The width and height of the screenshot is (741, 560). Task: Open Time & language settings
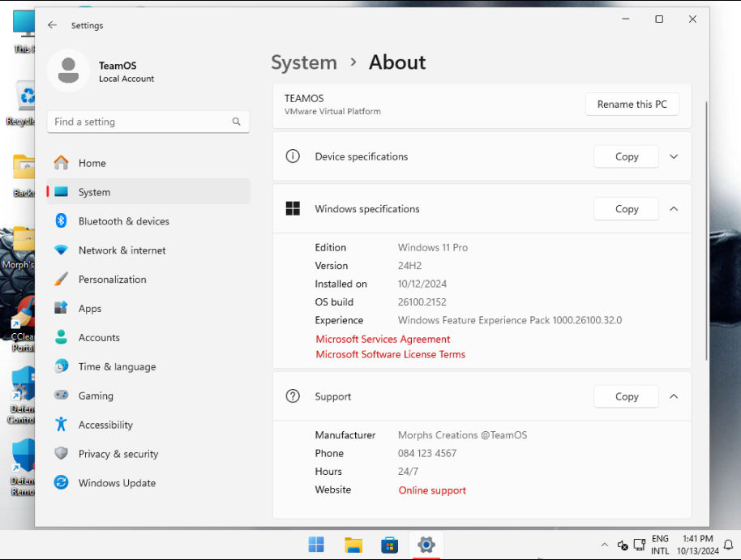coord(148,367)
